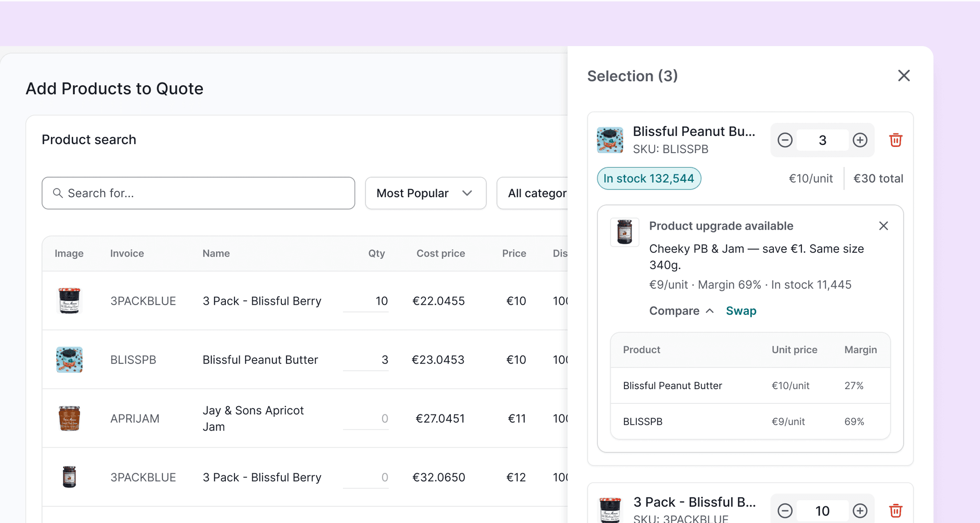This screenshot has height=523, width=980.
Task: Click the Cost price column header
Action: tap(441, 254)
